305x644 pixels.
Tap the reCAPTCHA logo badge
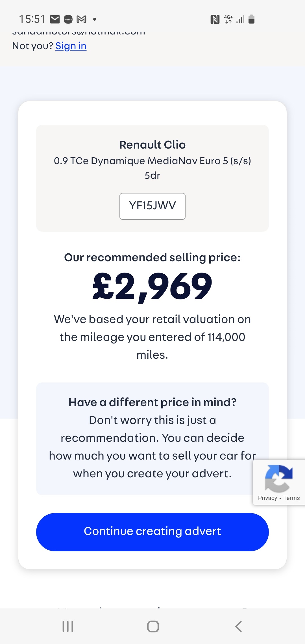(x=279, y=478)
